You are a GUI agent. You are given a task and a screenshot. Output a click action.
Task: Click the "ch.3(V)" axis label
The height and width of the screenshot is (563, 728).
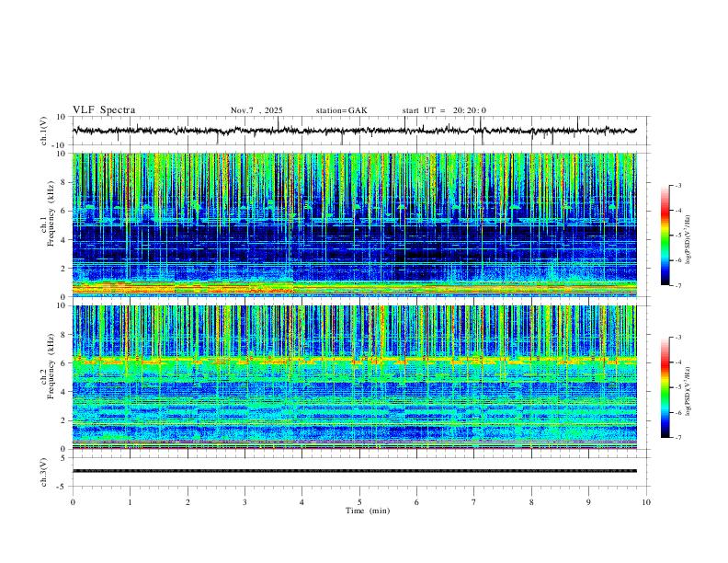(44, 472)
